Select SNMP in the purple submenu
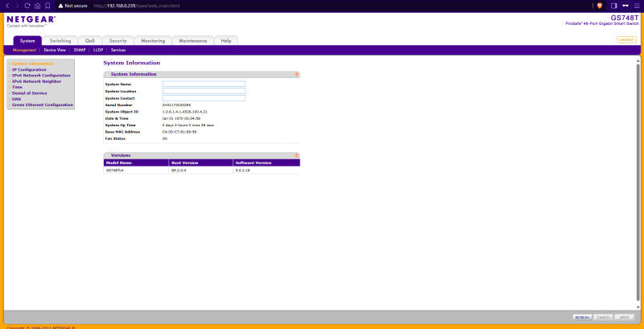 [x=80, y=50]
